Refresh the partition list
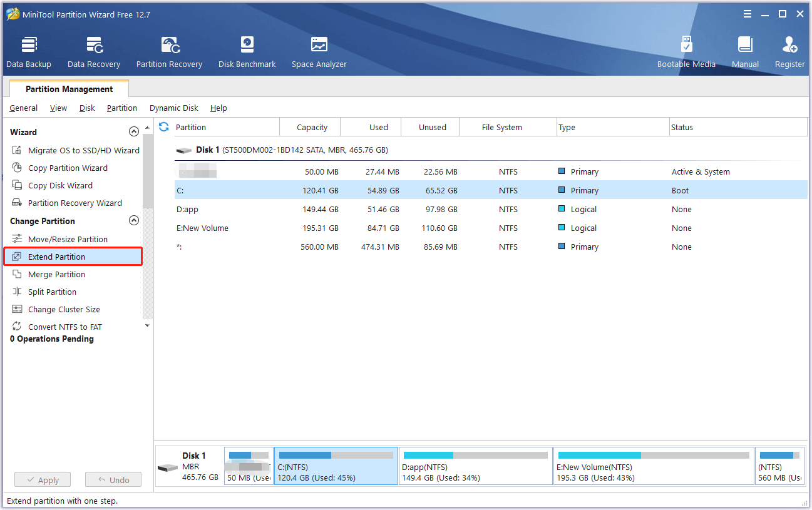This screenshot has height=510, width=812. point(163,126)
